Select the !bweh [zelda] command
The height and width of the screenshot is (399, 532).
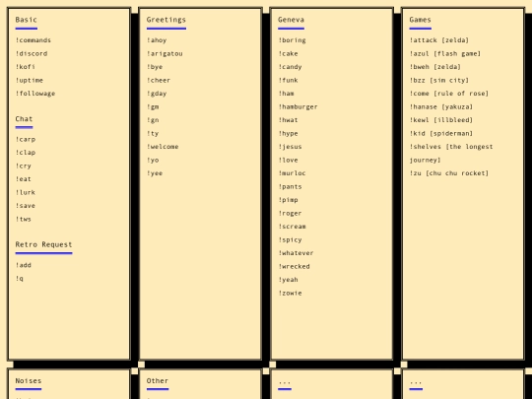(x=435, y=67)
